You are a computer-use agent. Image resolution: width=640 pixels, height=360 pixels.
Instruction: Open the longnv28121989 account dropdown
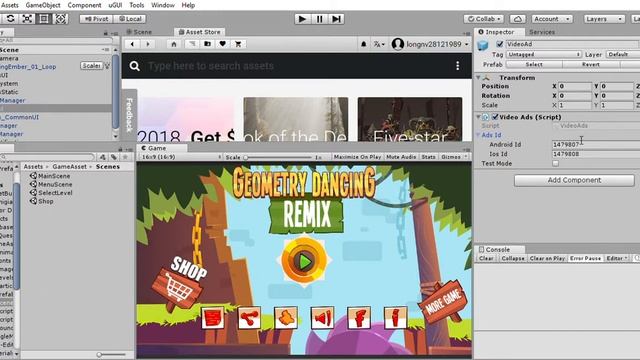click(430, 44)
